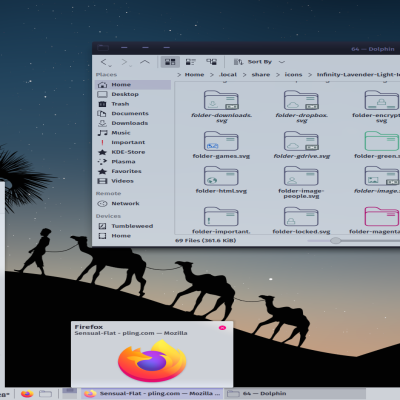Select the folder-encrypted svg file icon
The width and height of the screenshot is (400, 400).
pyautogui.click(x=382, y=100)
